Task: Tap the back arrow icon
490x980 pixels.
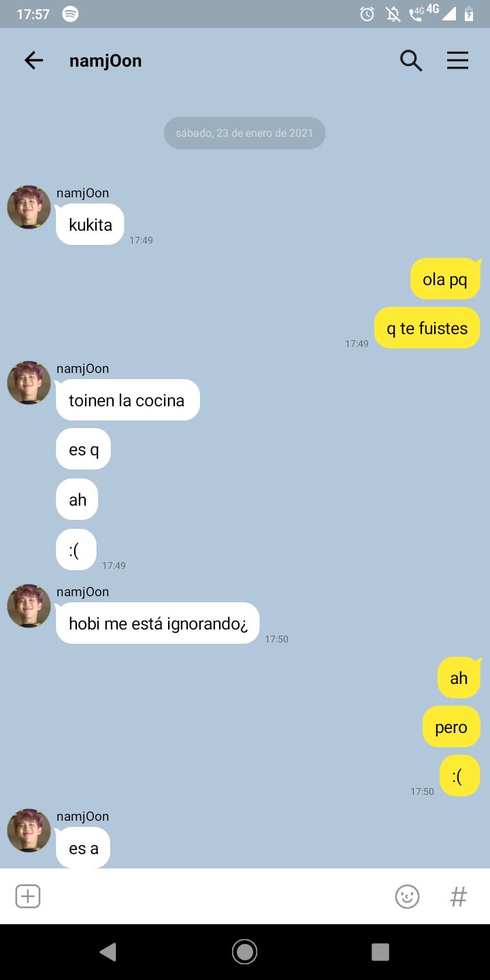Action: click(33, 61)
